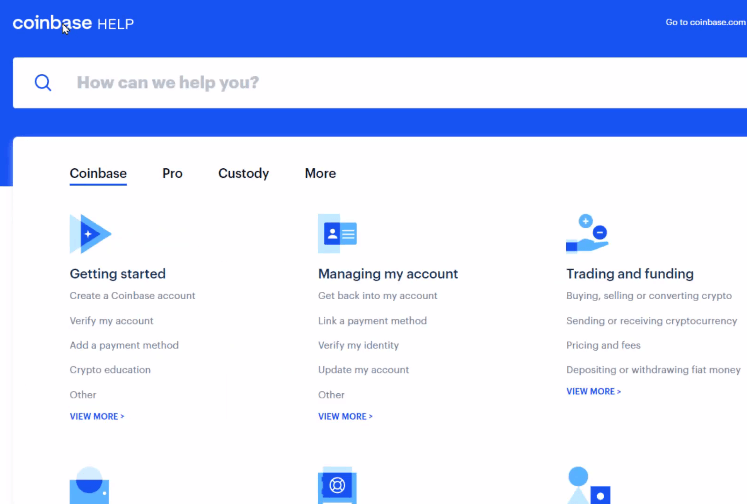Open the Trading and funding heading
Viewport: 747px width, 504px height.
tap(630, 274)
